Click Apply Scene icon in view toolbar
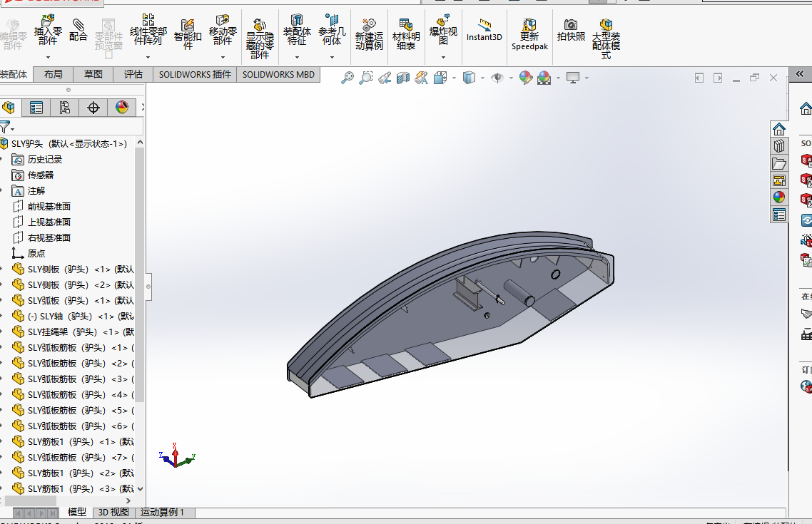Viewport: 812px width, 524px height. pyautogui.click(x=544, y=78)
